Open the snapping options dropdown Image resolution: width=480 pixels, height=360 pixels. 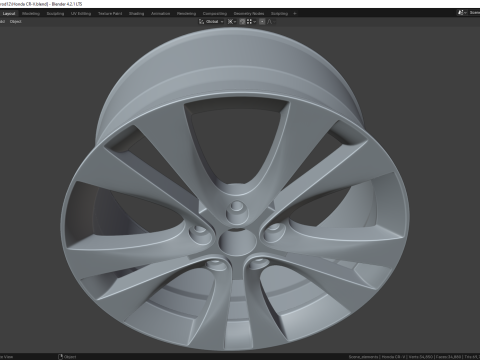click(x=251, y=22)
